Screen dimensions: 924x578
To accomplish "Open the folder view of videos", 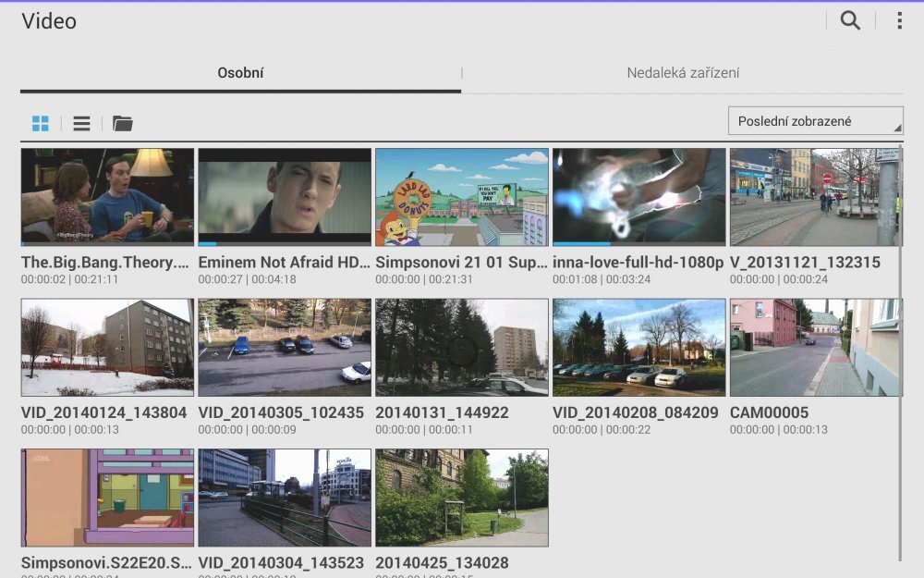I will (x=123, y=122).
